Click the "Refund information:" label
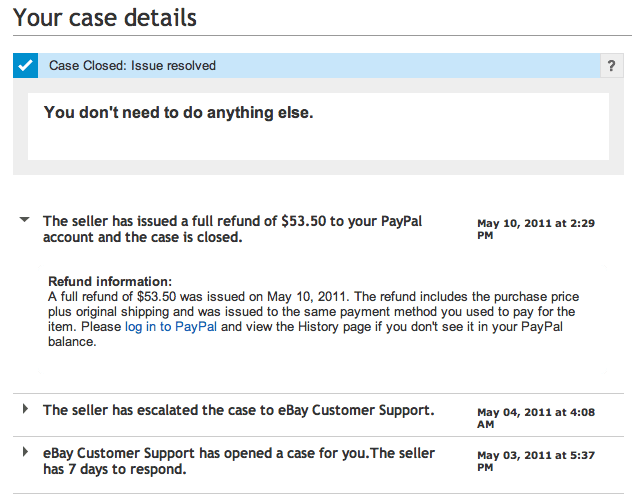The height and width of the screenshot is (502, 632). (x=110, y=282)
